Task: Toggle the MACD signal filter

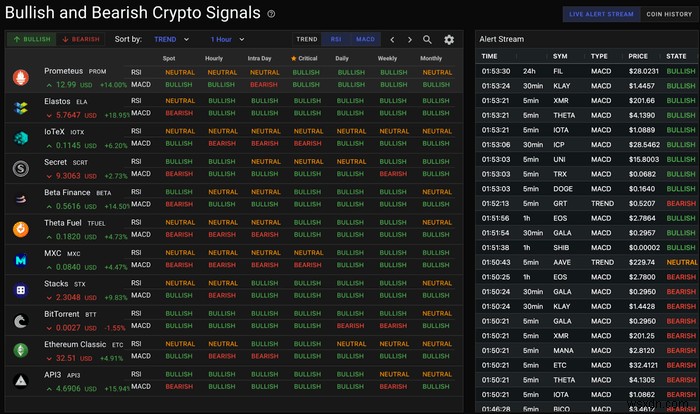Action: point(365,39)
